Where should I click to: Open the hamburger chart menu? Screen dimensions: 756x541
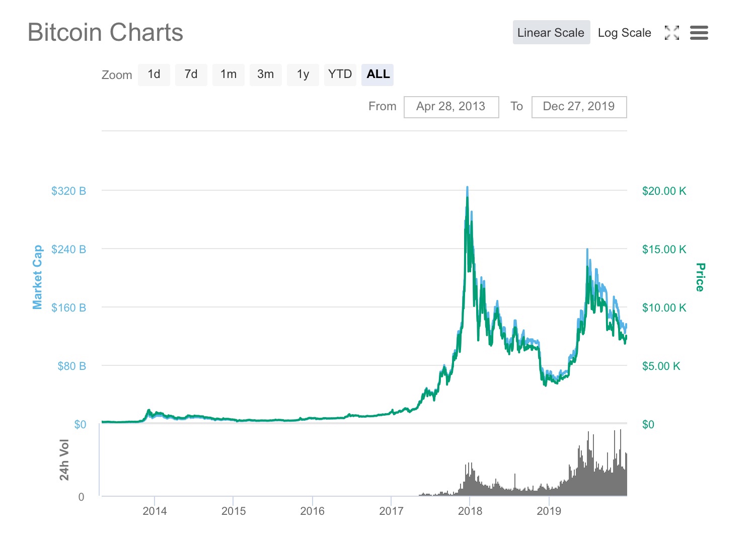pyautogui.click(x=699, y=33)
